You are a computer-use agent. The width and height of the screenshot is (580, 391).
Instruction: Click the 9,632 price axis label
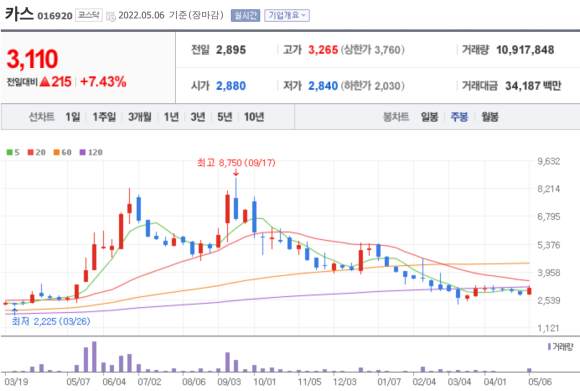(x=549, y=161)
